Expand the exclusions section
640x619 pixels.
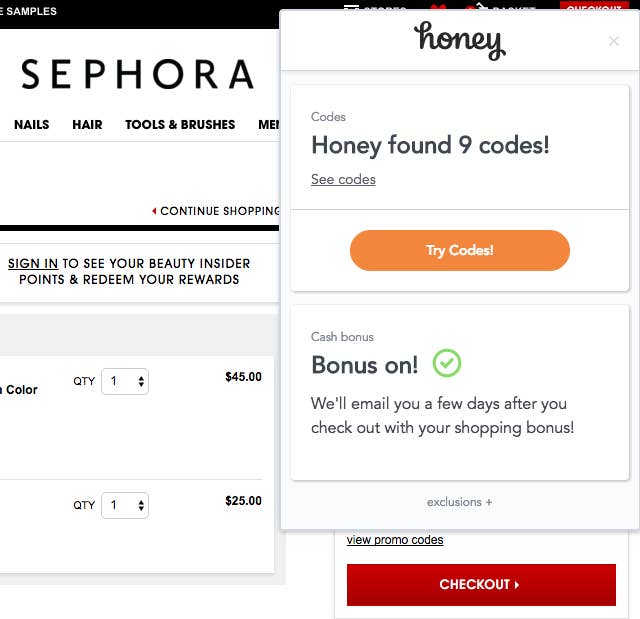(x=459, y=502)
